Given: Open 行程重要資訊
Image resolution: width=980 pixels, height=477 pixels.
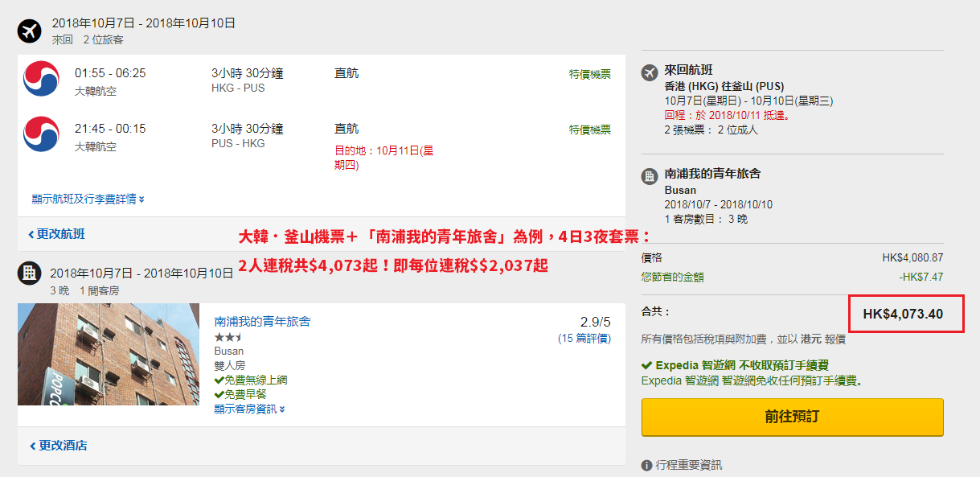Looking at the screenshot, I should pos(688,465).
